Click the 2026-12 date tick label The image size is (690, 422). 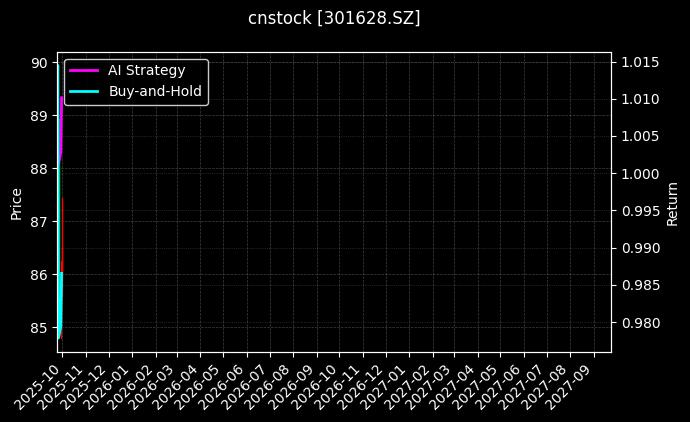tap(368, 380)
